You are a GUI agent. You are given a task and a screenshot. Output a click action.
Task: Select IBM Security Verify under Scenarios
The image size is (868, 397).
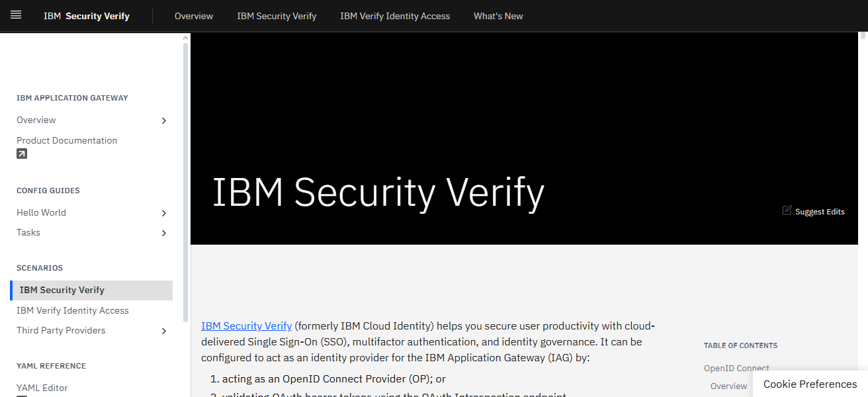62,290
